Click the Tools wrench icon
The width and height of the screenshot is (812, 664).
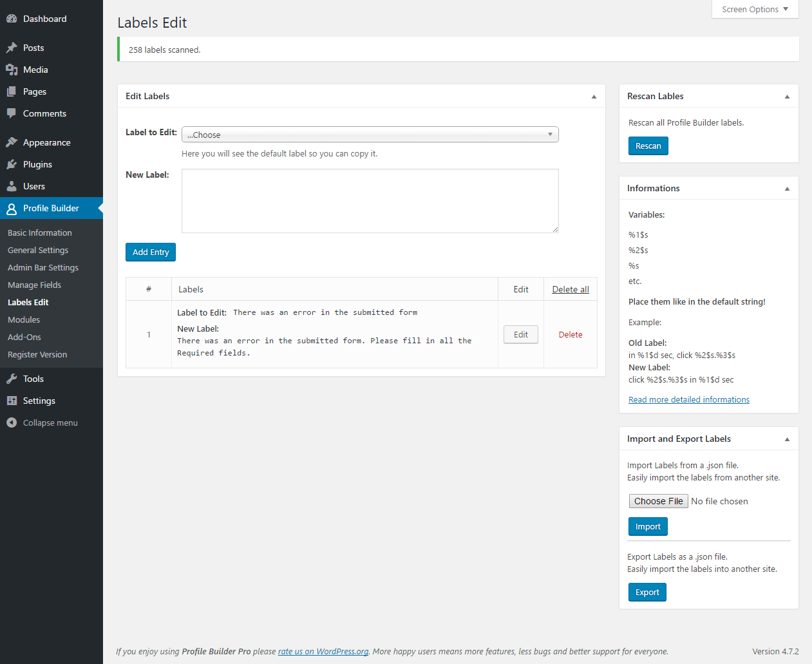pyautogui.click(x=12, y=379)
